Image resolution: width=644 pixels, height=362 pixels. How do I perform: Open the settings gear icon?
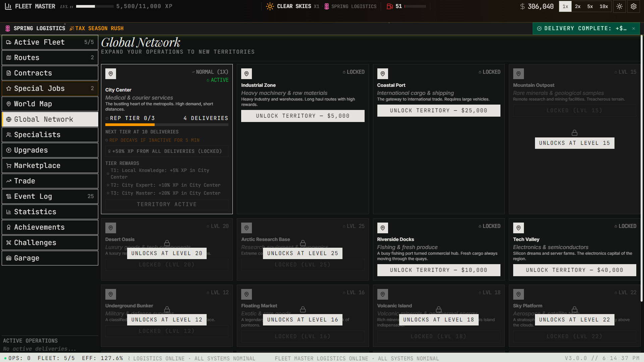coord(634,6)
